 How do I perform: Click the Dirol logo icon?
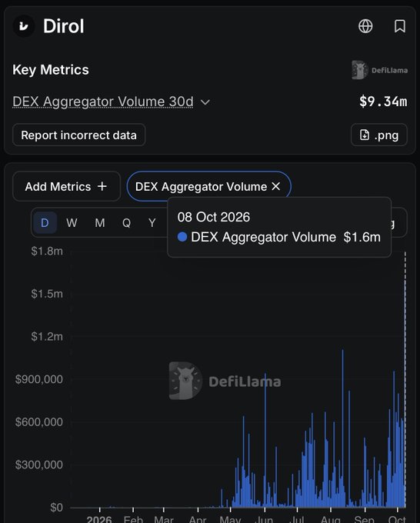coord(24,26)
